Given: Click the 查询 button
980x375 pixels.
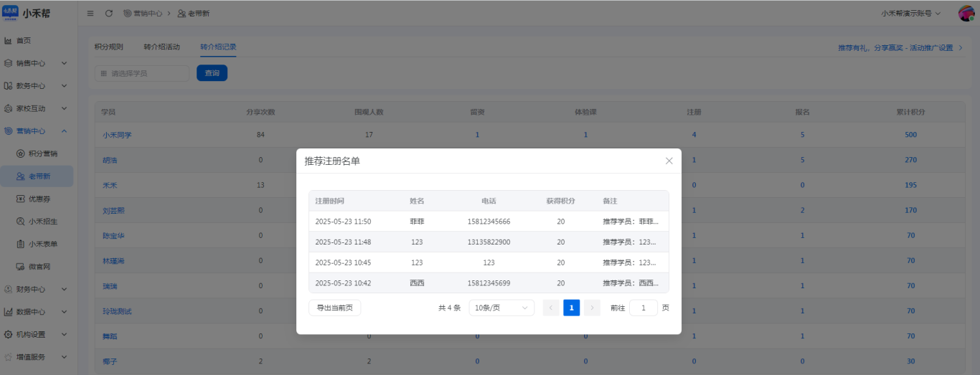Looking at the screenshot, I should (x=212, y=73).
